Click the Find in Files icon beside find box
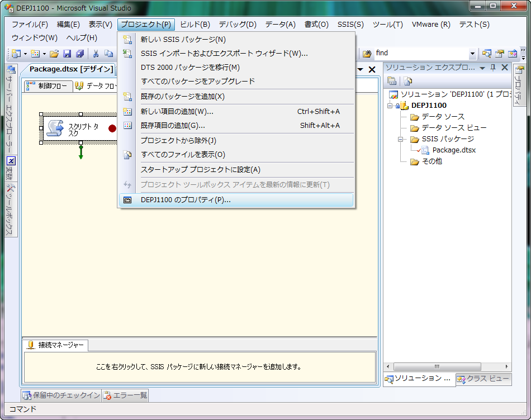 [367, 54]
